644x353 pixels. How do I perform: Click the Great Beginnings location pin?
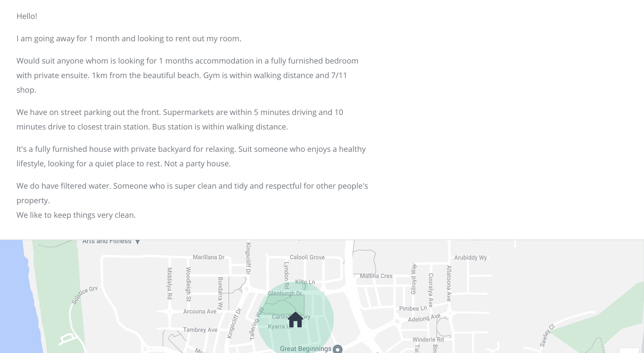(x=337, y=349)
